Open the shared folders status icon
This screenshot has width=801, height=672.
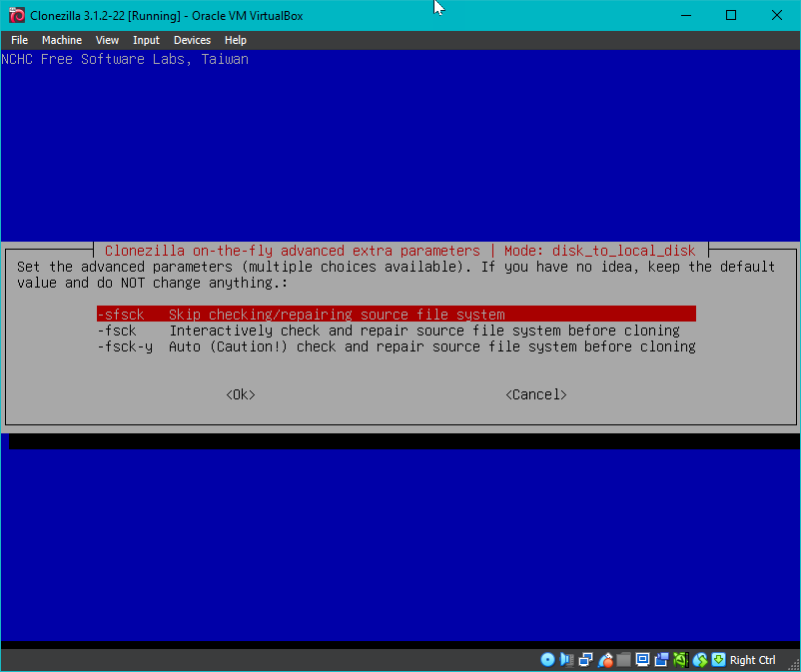(x=624, y=660)
